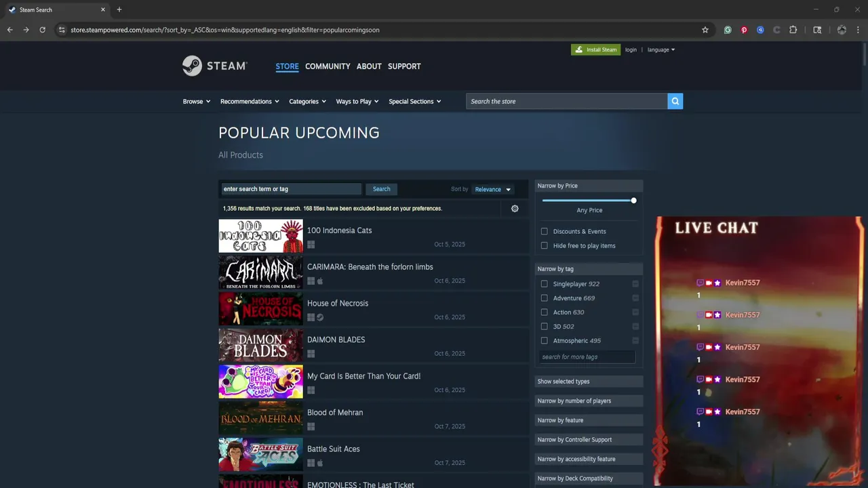Viewport: 868px width, 488px height.
Task: Expand Show selected types section
Action: (x=589, y=382)
